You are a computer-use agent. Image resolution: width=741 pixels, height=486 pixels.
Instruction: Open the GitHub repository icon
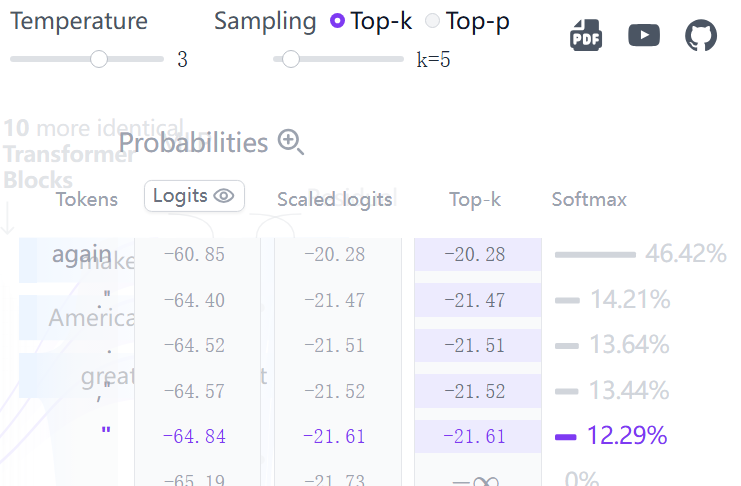coord(701,35)
